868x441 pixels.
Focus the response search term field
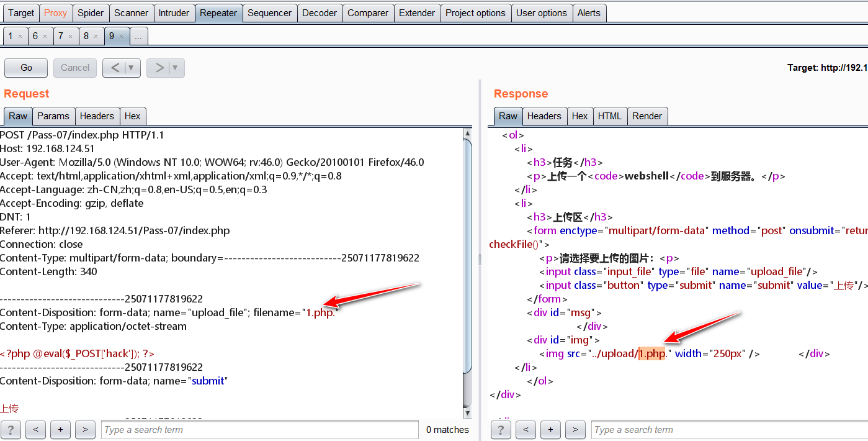729,430
